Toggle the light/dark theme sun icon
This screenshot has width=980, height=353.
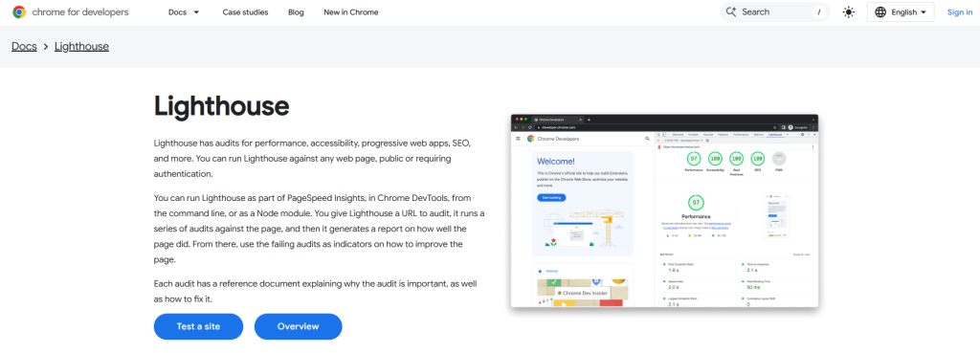[x=848, y=11]
